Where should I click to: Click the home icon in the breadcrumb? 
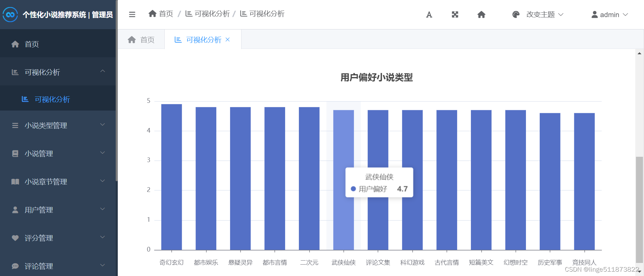pos(153,14)
